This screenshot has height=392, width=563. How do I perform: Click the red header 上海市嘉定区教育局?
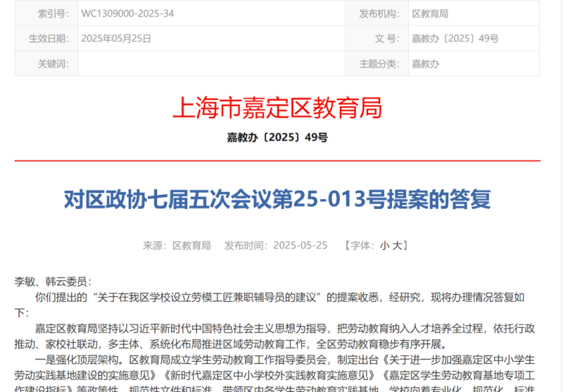click(277, 108)
